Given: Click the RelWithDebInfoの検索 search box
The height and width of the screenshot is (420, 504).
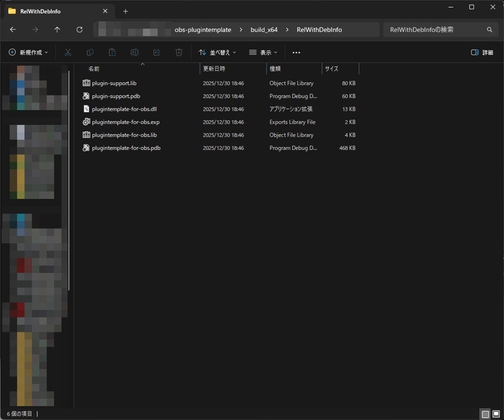Looking at the screenshot, I should click(x=442, y=30).
